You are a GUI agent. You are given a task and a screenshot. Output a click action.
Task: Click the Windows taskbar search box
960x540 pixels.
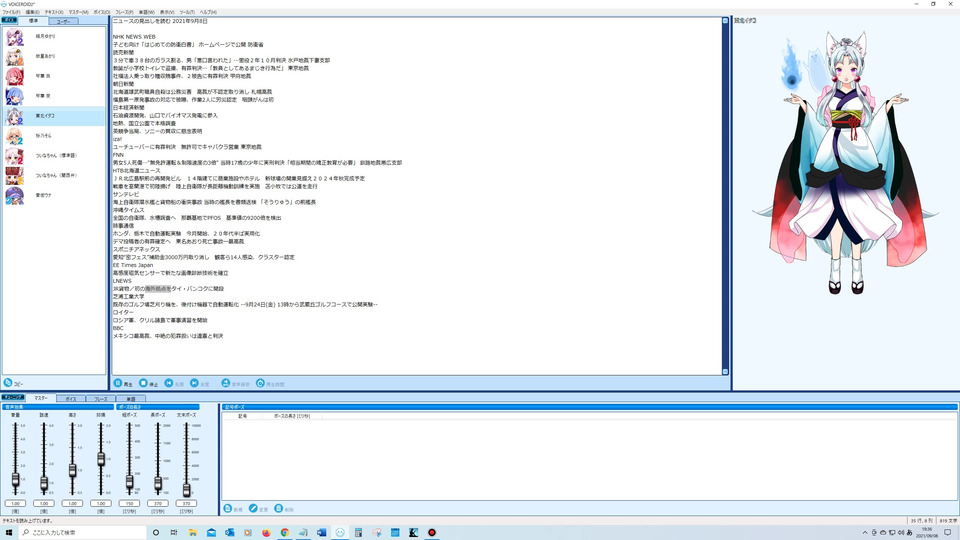(x=83, y=533)
